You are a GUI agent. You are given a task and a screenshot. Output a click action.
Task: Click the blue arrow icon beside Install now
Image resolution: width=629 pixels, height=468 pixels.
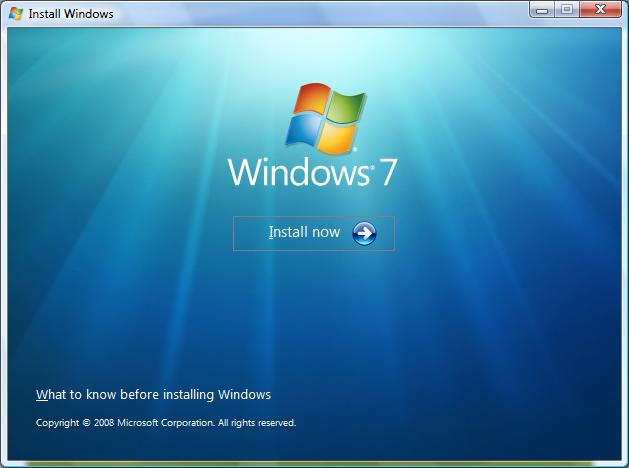pos(364,233)
